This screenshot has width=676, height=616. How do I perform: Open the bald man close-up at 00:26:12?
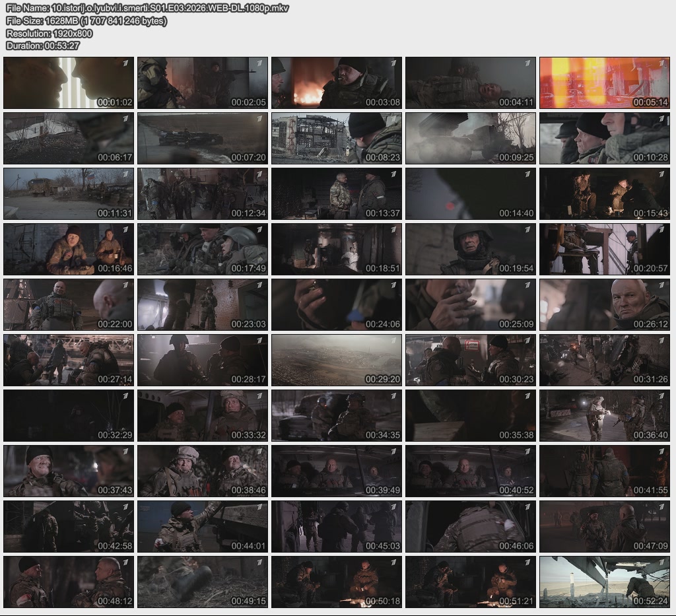click(605, 304)
